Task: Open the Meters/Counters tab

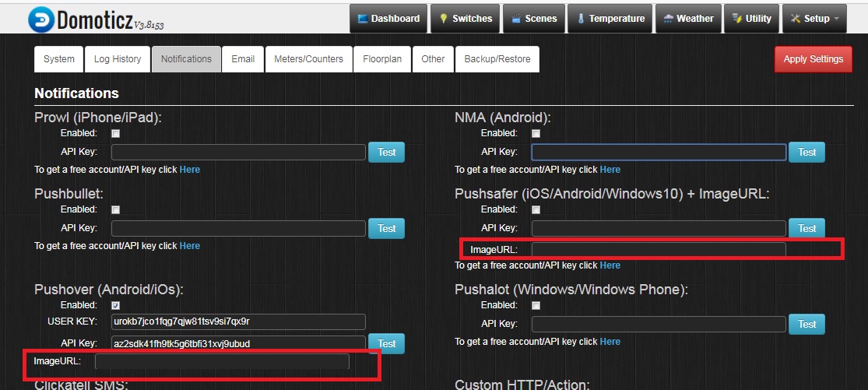Action: tap(309, 59)
